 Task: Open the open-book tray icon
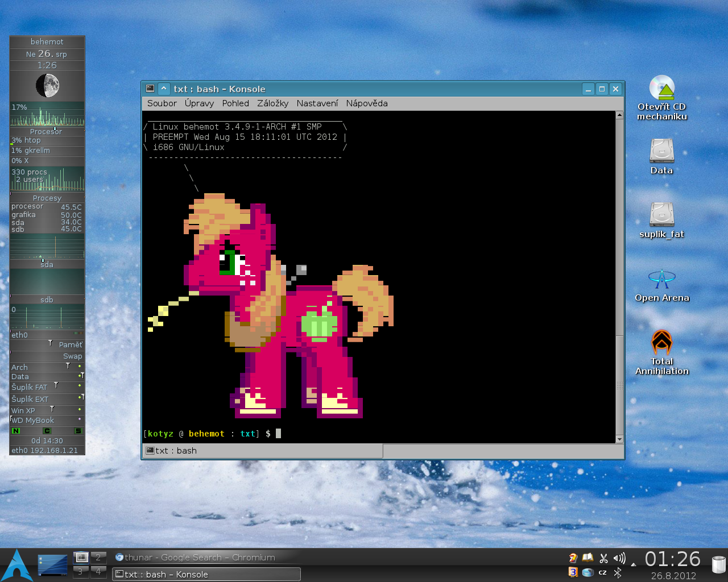588,558
